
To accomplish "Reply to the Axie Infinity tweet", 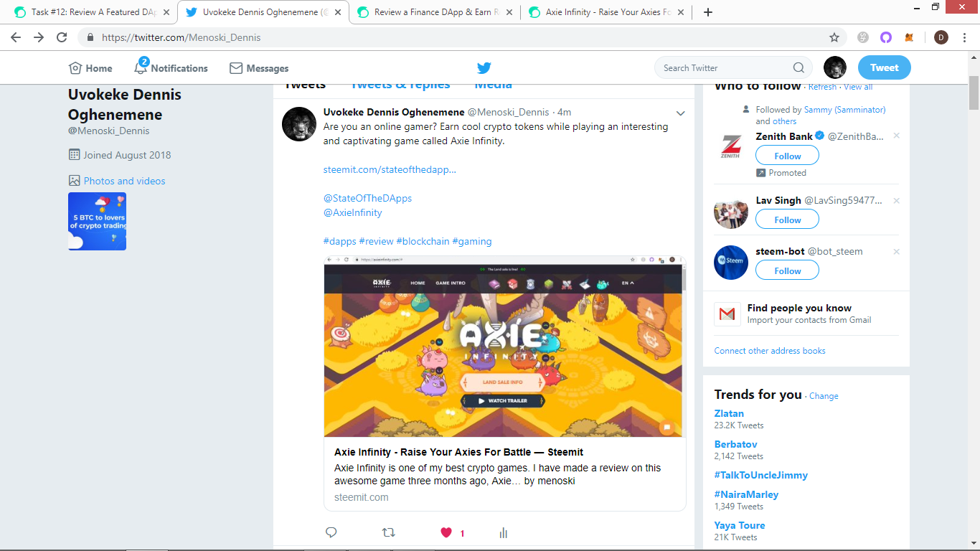I will point(331,532).
